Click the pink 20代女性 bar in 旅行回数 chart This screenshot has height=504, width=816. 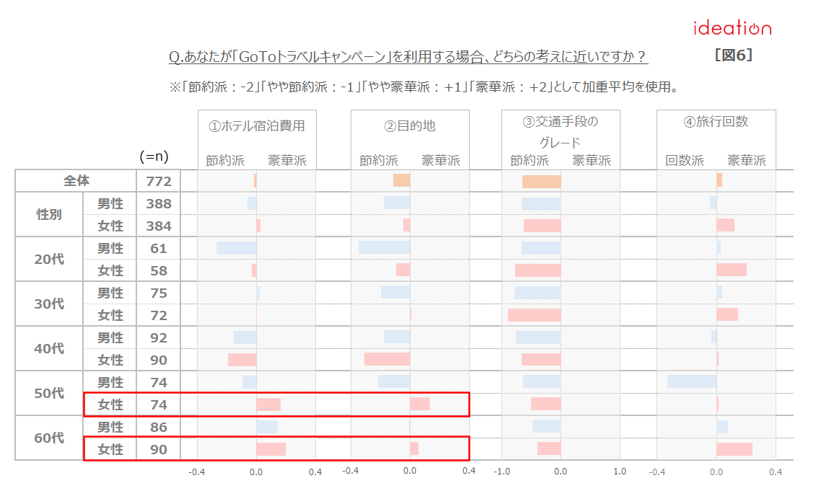click(732, 270)
